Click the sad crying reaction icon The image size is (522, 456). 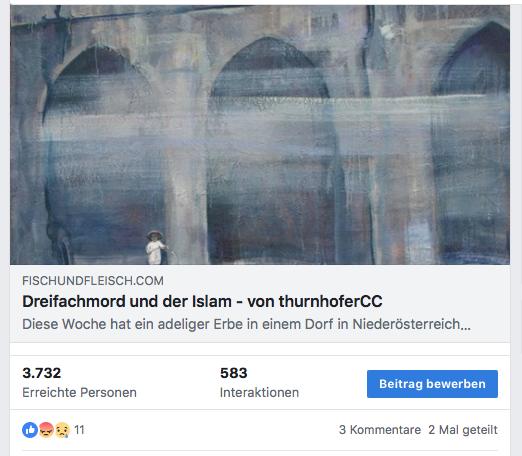(x=62, y=430)
